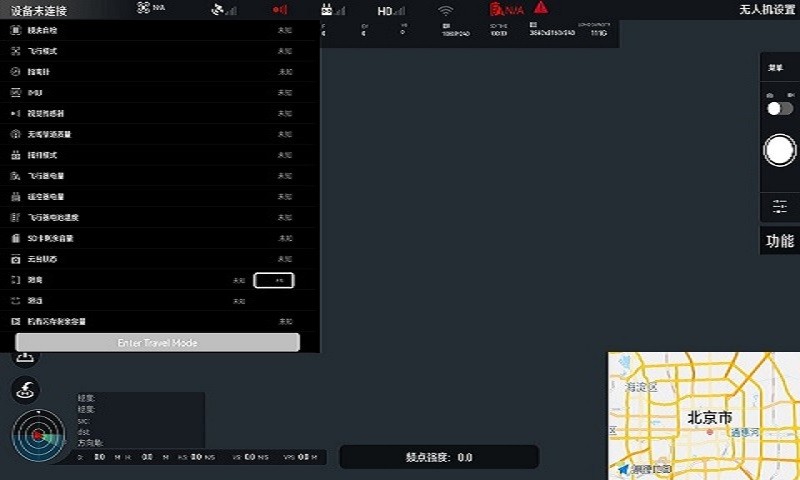Screen dimensions: 800x480
Task: Click the map location arrow icon
Action: [623, 469]
